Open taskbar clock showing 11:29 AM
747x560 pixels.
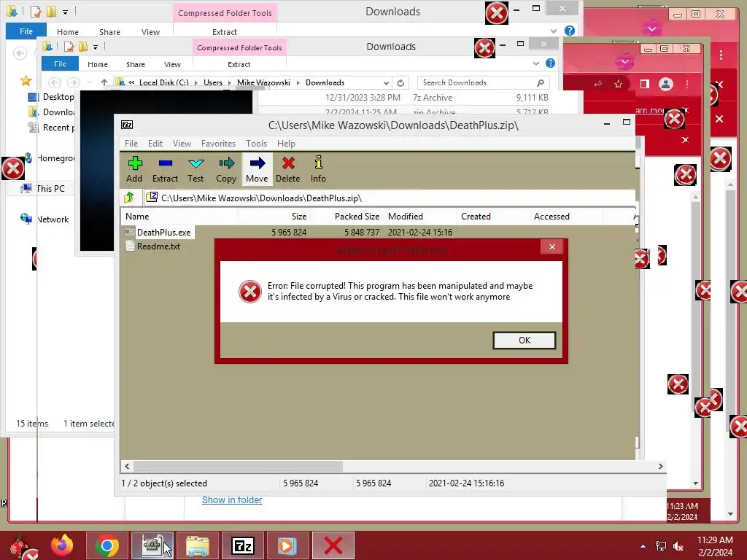click(715, 545)
